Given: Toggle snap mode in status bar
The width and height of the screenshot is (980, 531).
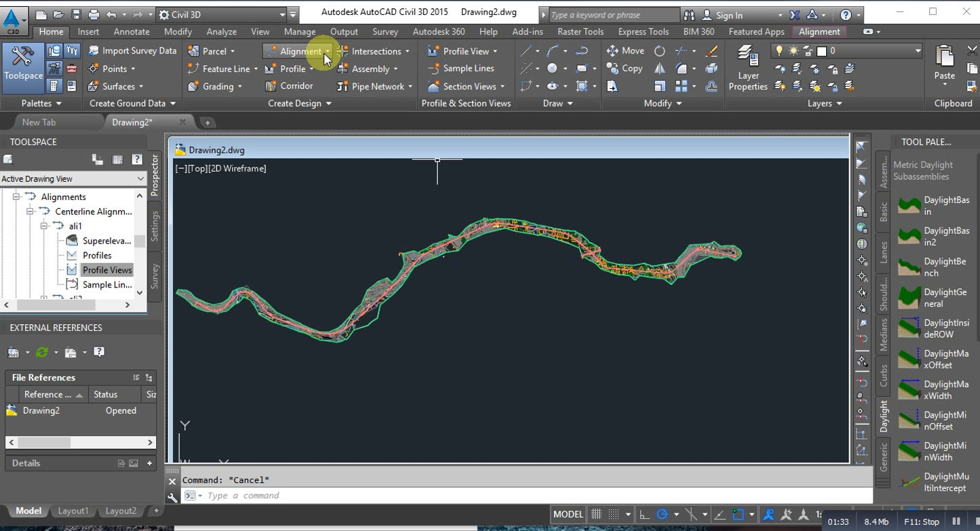Looking at the screenshot, I should [613, 514].
